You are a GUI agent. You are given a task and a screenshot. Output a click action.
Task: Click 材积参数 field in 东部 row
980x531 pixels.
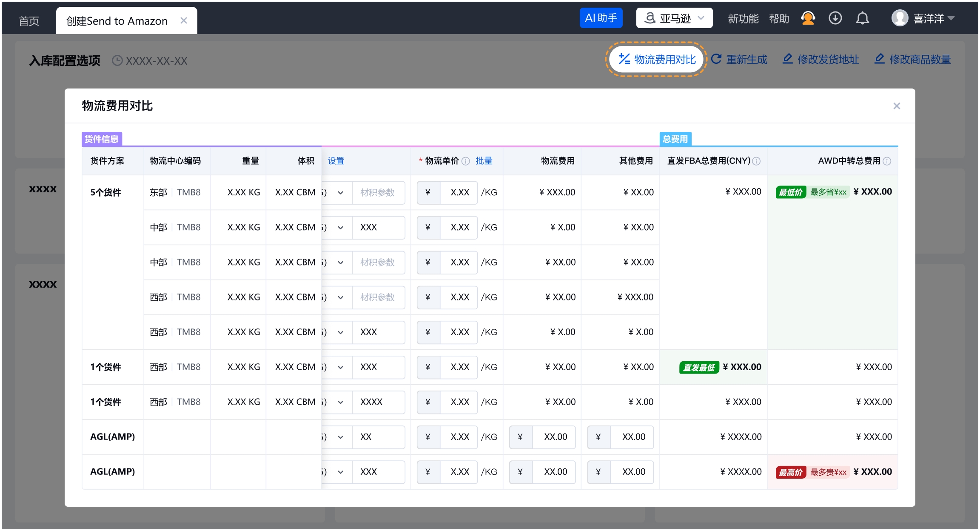click(379, 193)
